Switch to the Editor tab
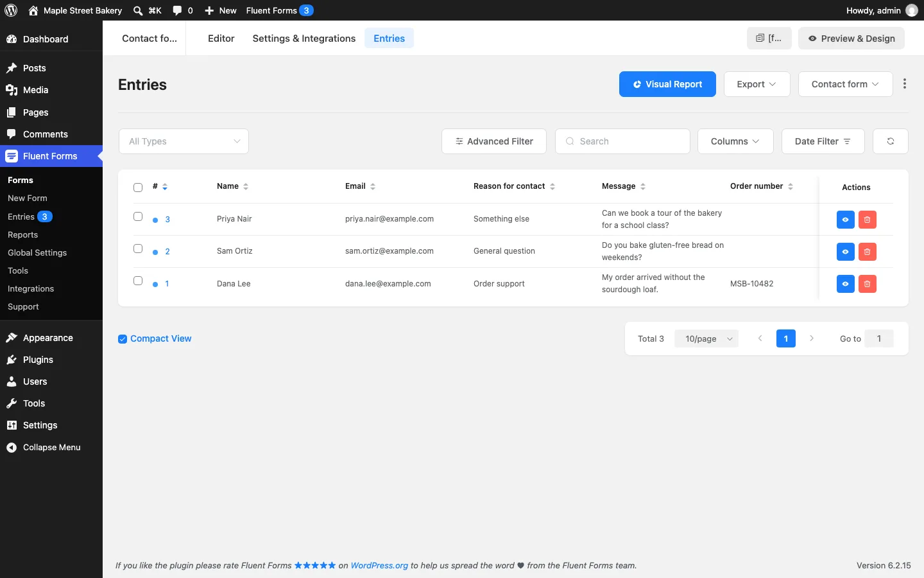This screenshot has width=924, height=578. [x=221, y=39]
